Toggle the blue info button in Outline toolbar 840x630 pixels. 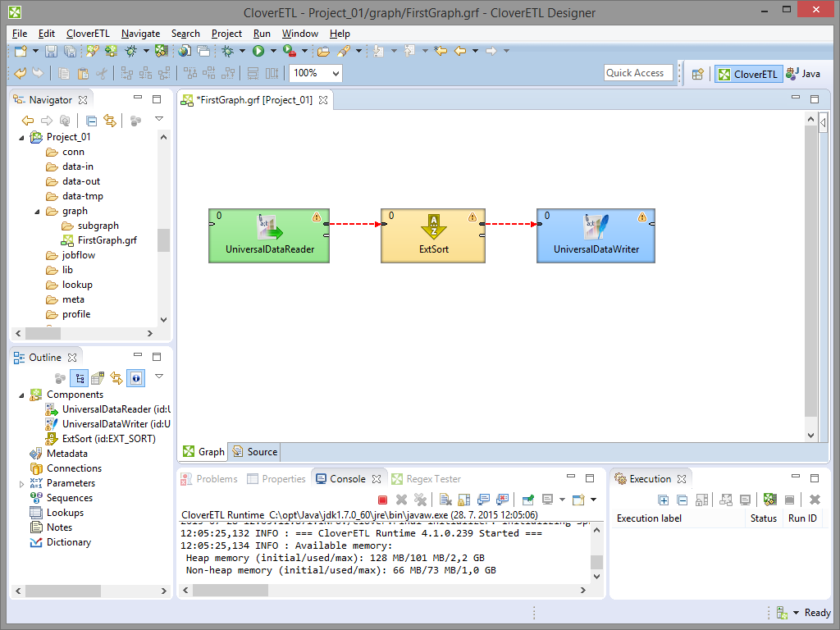135,378
